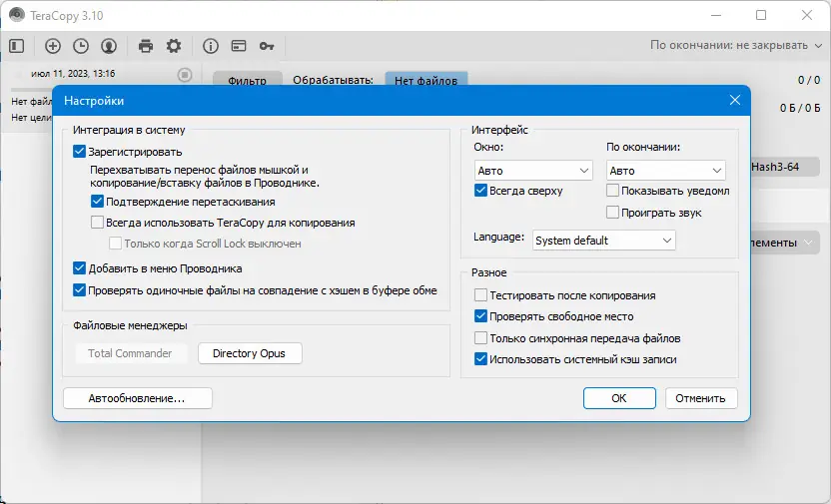Select the Фильтр tab in main window

(247, 80)
